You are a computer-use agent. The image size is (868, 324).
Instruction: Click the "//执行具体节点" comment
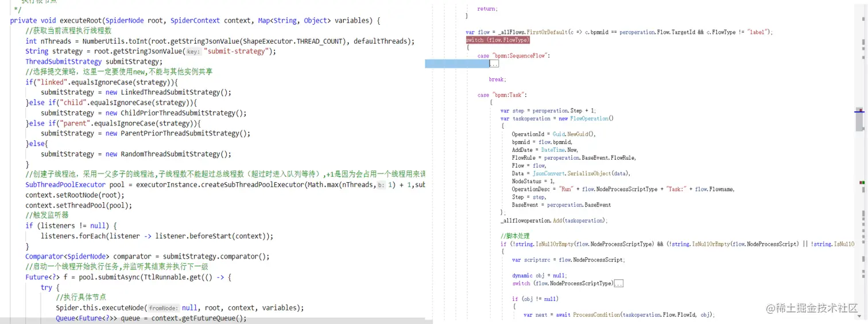[x=80, y=298]
